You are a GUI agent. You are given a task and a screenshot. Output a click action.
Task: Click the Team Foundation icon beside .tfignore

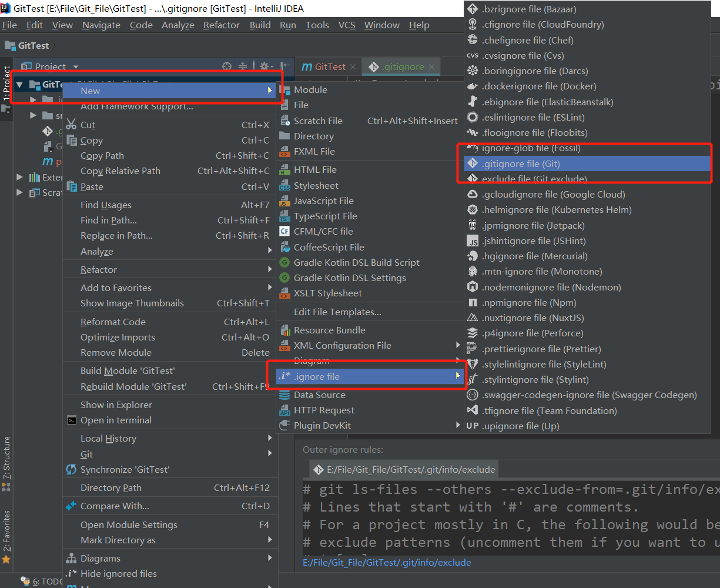(x=473, y=411)
